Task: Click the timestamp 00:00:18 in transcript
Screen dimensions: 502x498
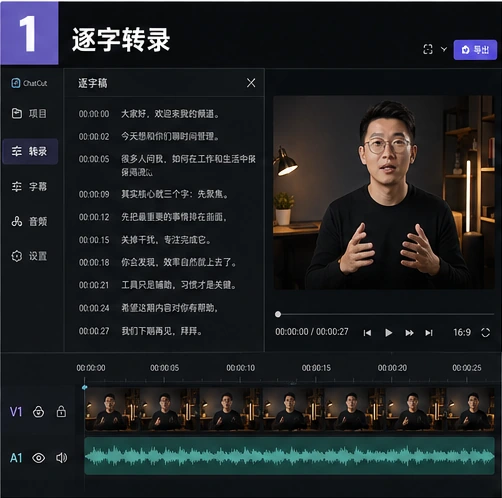Action: [x=94, y=262]
